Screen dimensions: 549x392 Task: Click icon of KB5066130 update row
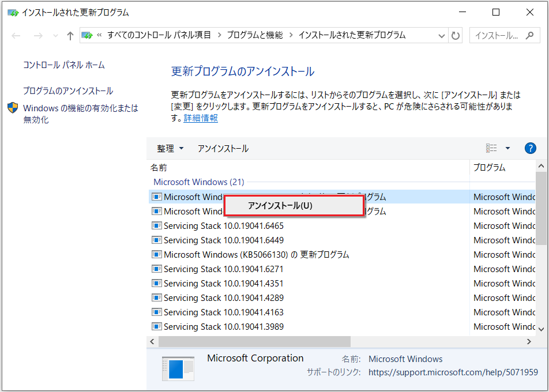point(156,254)
